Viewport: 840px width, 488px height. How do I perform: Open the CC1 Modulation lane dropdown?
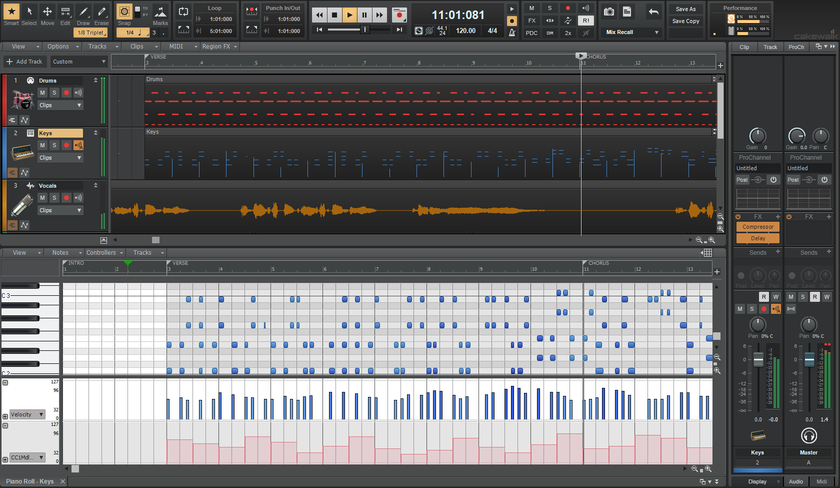click(26, 457)
